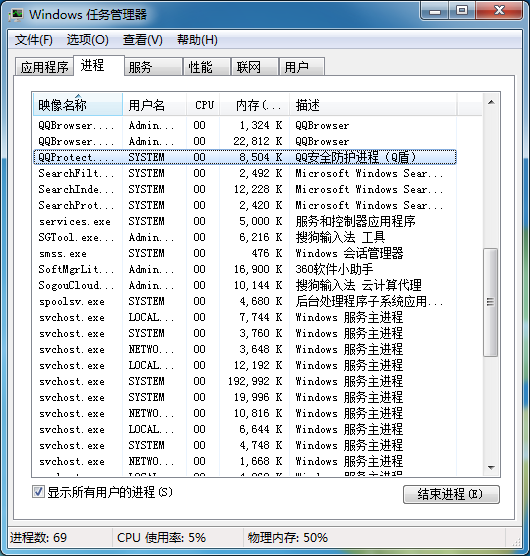Click the scrollbar down arrow
The height and width of the screenshot is (556, 530).
(491, 468)
